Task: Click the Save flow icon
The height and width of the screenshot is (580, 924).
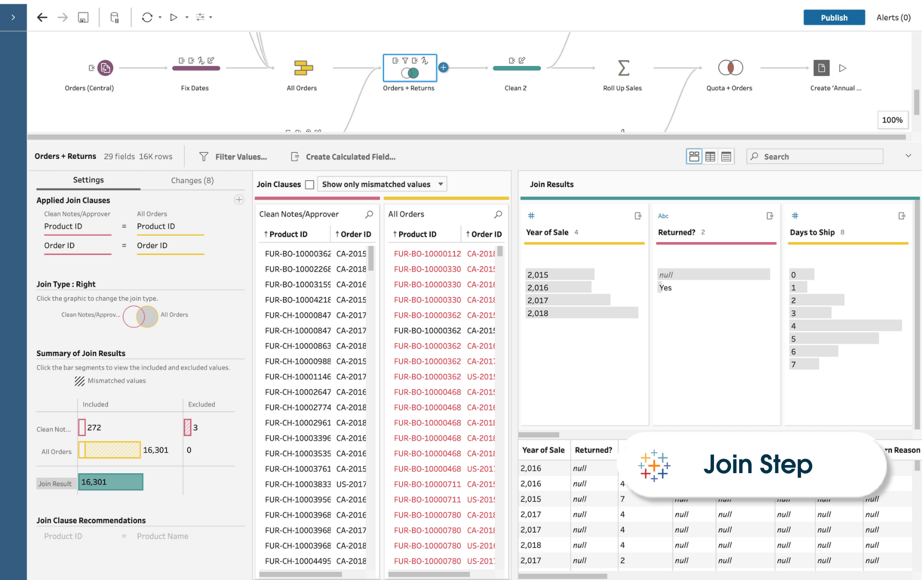Action: (83, 17)
